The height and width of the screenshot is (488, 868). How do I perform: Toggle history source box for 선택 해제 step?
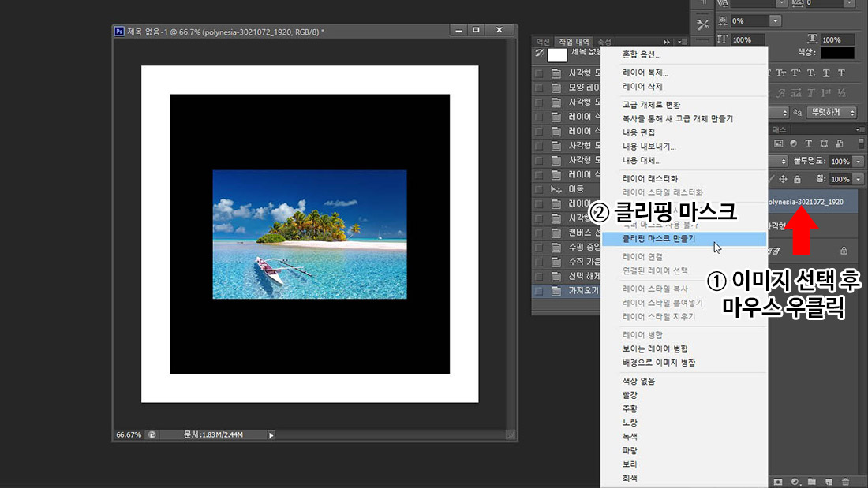[539, 276]
